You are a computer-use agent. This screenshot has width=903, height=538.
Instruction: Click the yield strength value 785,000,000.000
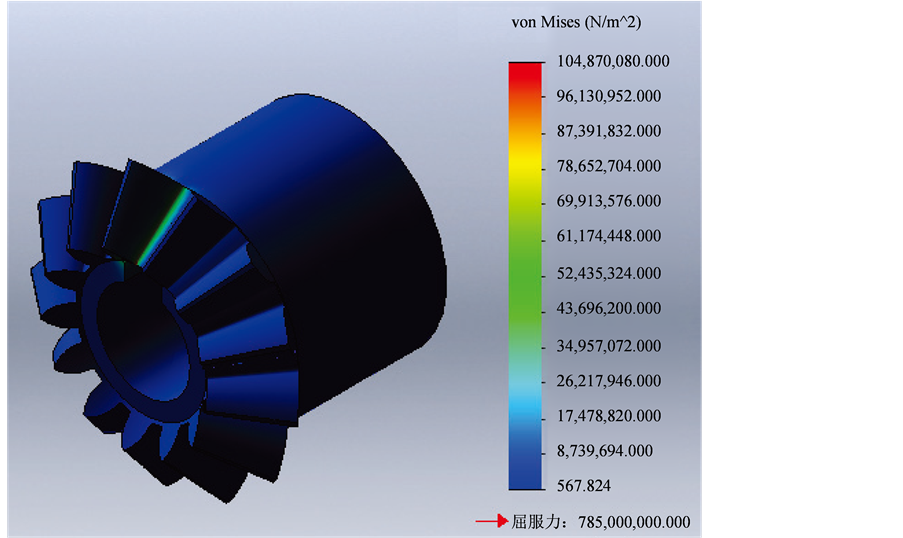(634, 522)
